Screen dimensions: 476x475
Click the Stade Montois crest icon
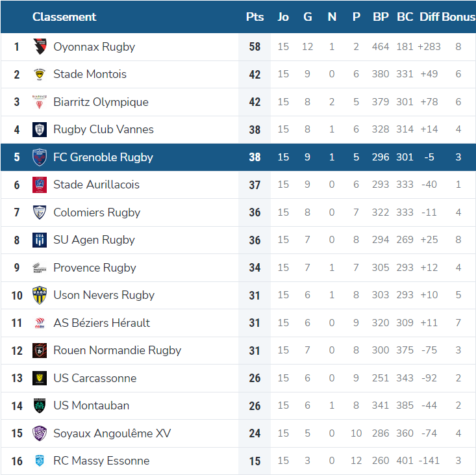tap(40, 75)
